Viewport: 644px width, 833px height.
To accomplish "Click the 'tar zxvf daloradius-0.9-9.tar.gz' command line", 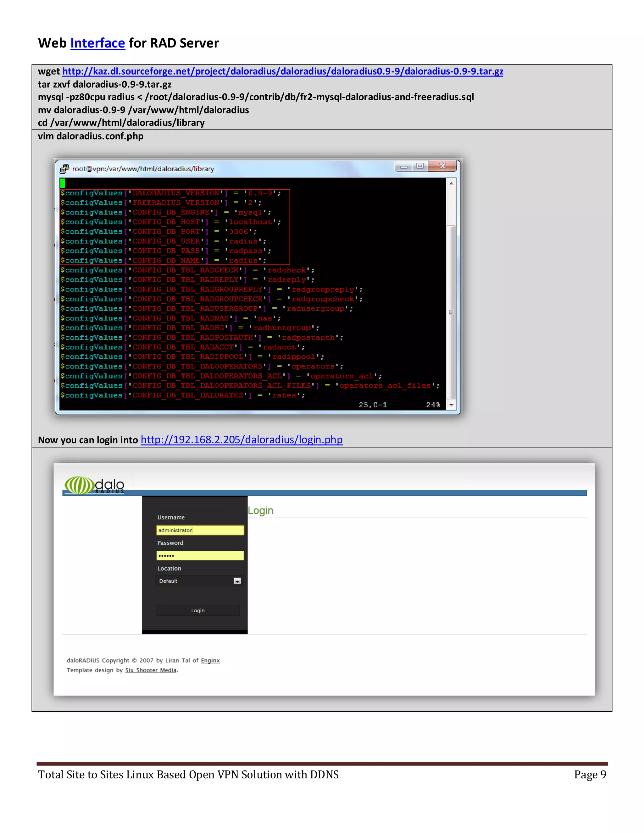I will pyautogui.click(x=104, y=84).
